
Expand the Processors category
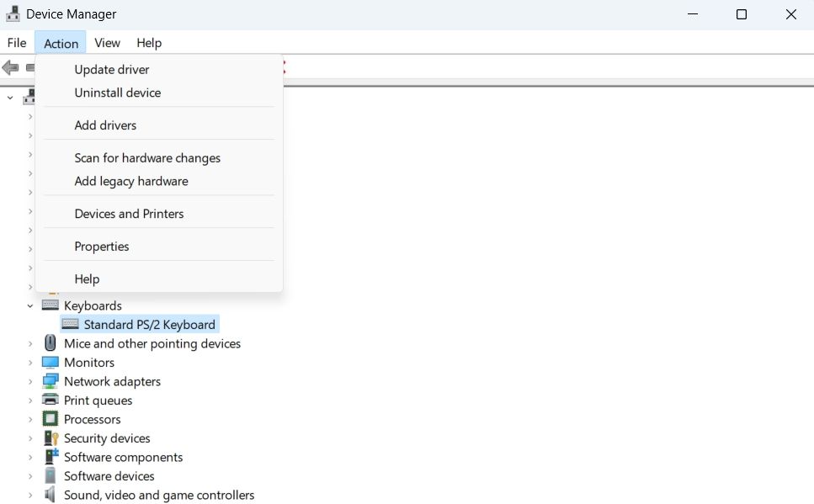point(30,419)
